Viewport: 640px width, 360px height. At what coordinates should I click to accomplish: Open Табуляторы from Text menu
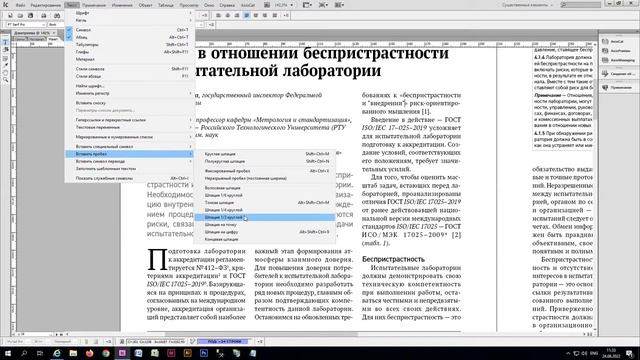[x=129, y=44]
